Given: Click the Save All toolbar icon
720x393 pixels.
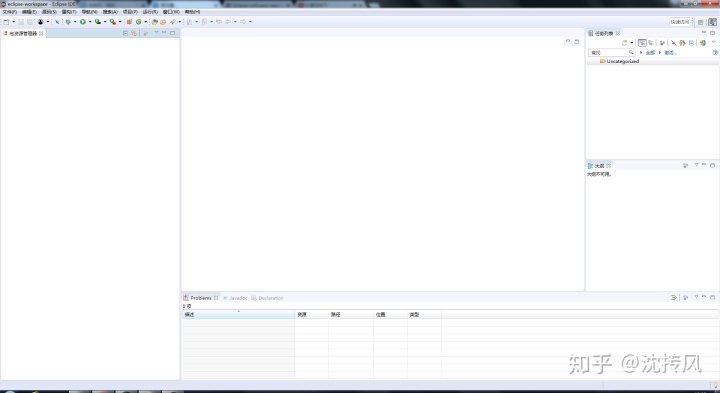Looking at the screenshot, I should tap(30, 22).
